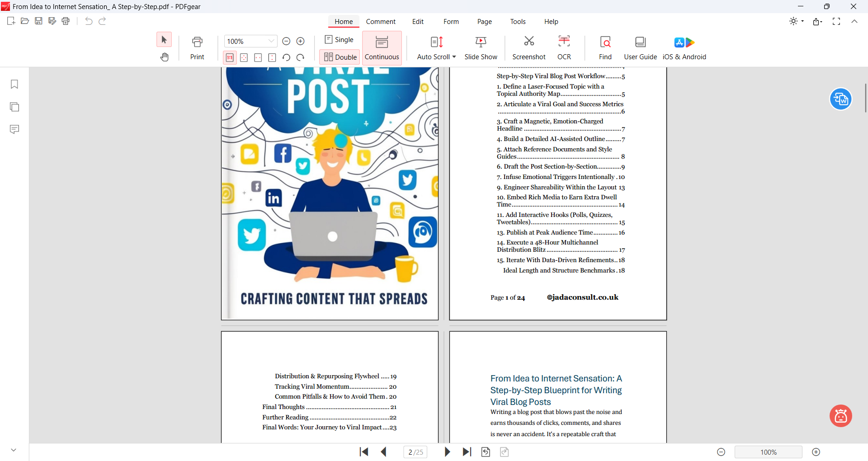Go to the next page
The image size is (868, 461).
(447, 452)
